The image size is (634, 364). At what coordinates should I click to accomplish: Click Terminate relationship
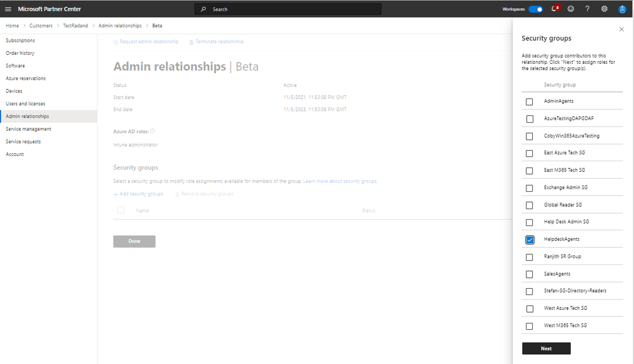219,42
